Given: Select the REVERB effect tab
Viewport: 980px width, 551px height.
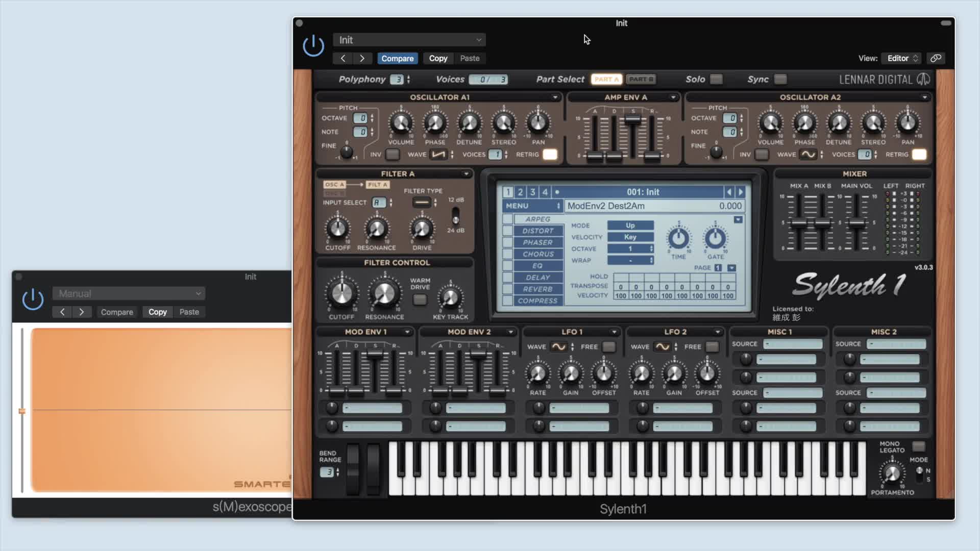Looking at the screenshot, I should (x=537, y=289).
